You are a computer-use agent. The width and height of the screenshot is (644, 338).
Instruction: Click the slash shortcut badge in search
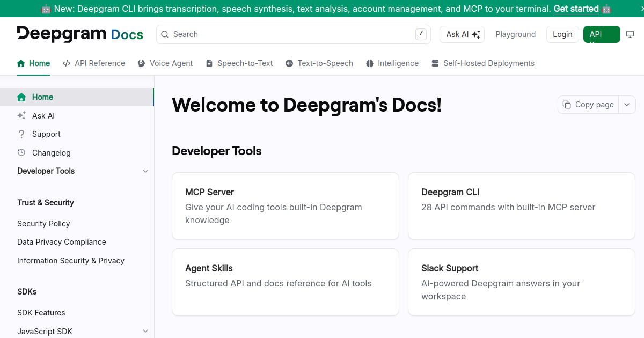point(421,34)
